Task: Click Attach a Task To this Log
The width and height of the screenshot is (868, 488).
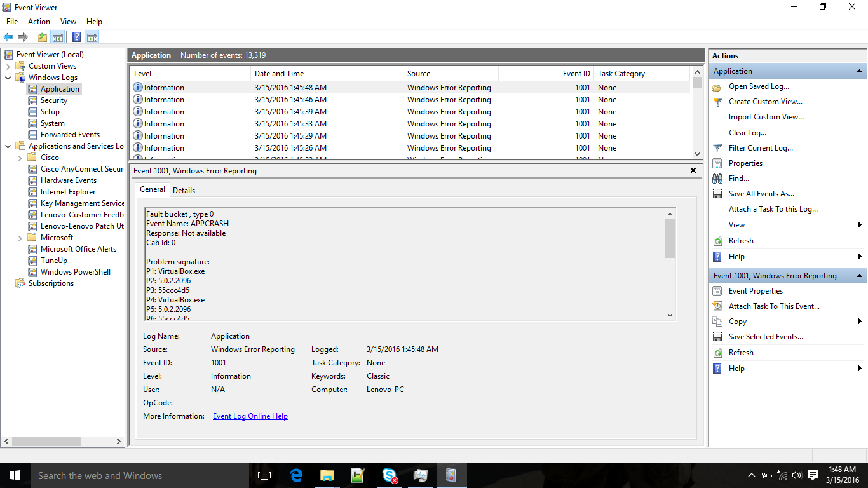Action: tap(773, 209)
